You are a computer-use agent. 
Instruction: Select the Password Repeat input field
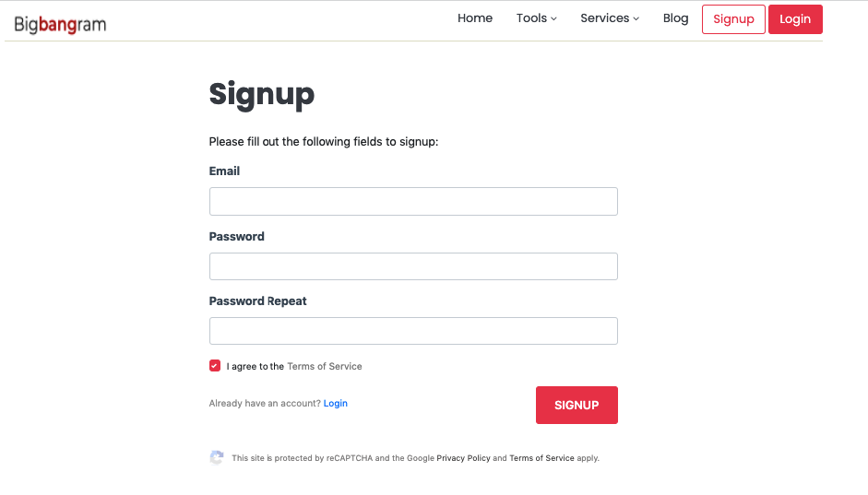coord(413,331)
